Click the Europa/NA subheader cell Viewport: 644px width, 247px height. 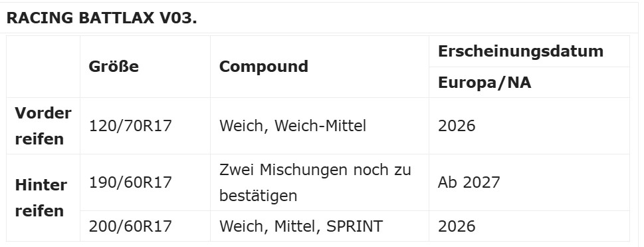click(x=529, y=83)
